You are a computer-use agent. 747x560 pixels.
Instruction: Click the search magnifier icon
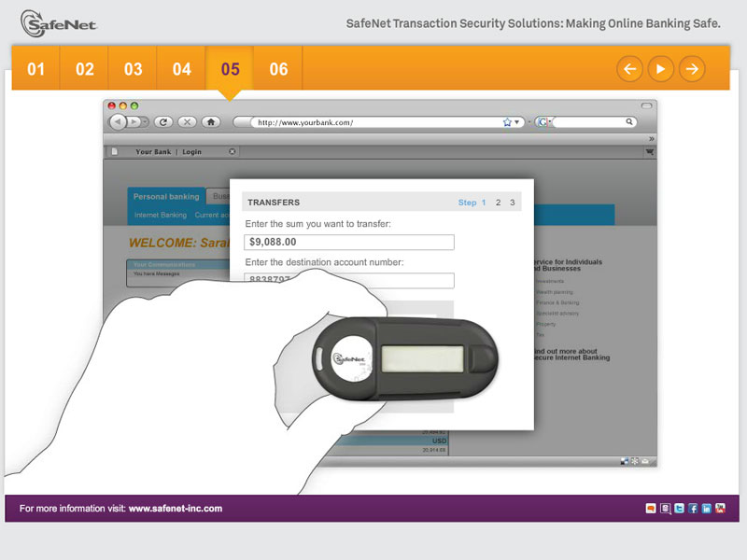click(629, 122)
